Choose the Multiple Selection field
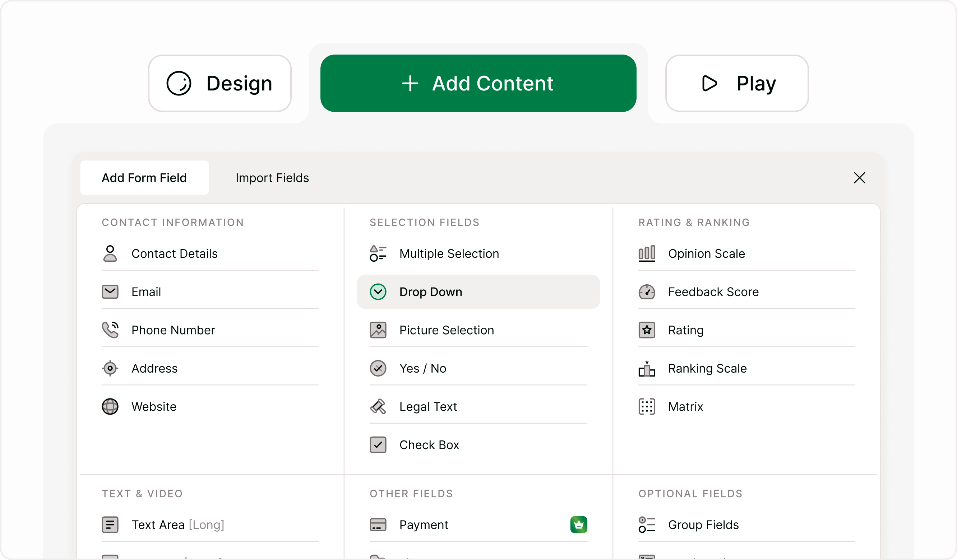The height and width of the screenshot is (560, 957). (478, 254)
